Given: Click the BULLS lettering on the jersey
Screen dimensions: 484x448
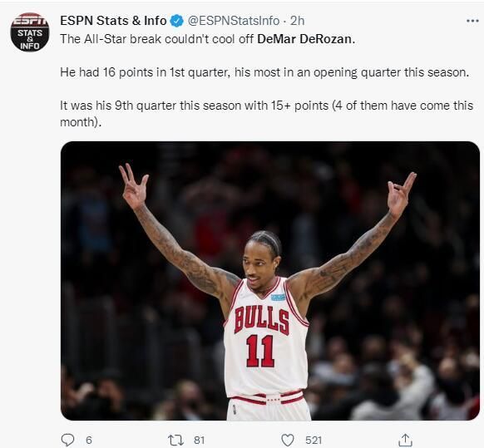Looking at the screenshot, I should tap(261, 320).
